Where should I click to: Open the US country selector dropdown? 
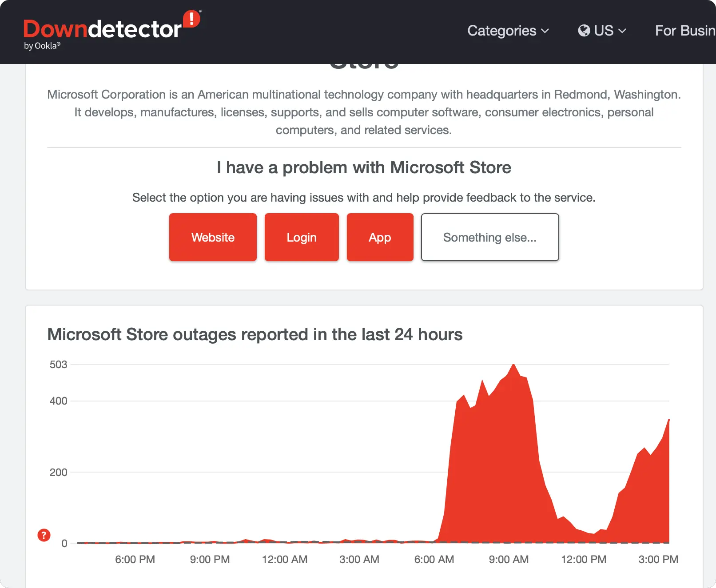tap(602, 31)
